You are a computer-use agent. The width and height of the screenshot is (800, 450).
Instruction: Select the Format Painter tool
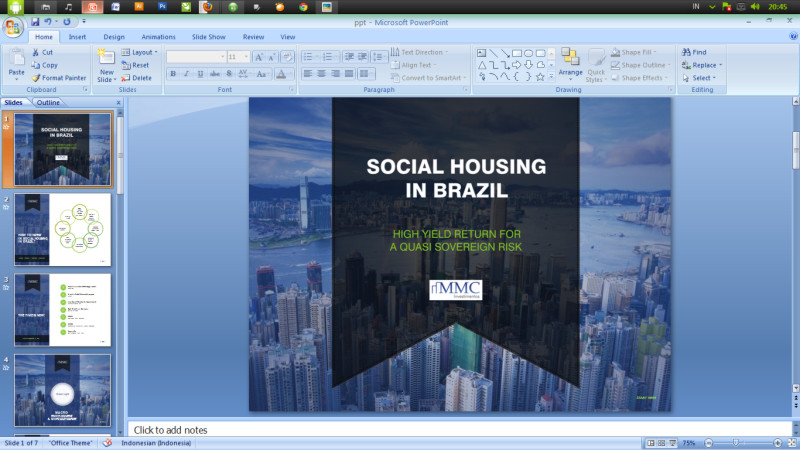coord(36,77)
